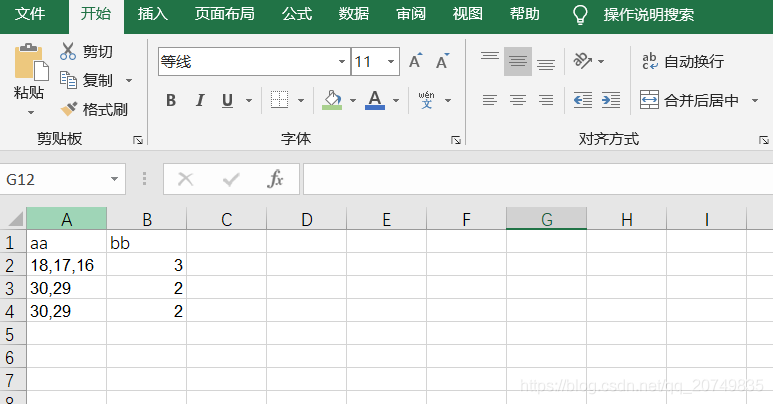Increase indent

[x=611, y=100]
